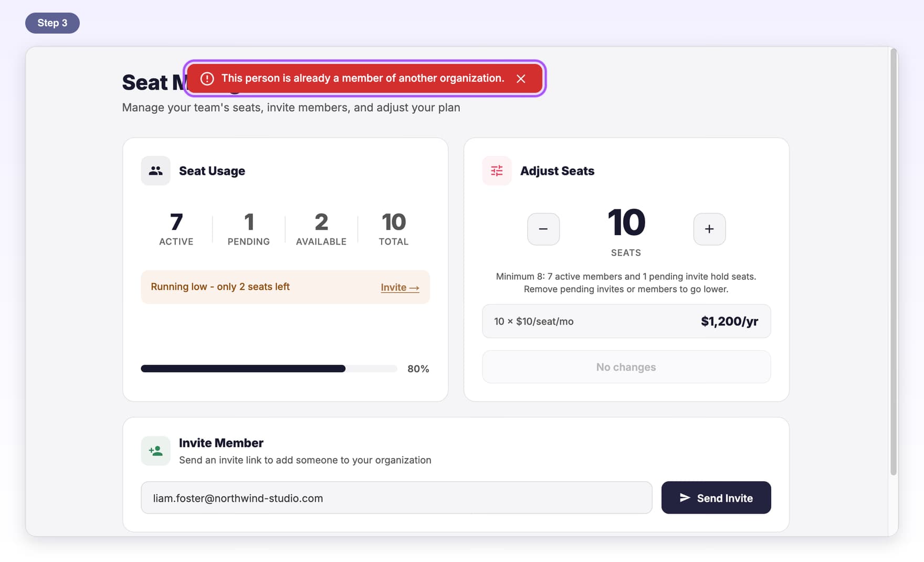This screenshot has height=562, width=924.
Task: Dismiss the red error toast
Action: coord(521,79)
